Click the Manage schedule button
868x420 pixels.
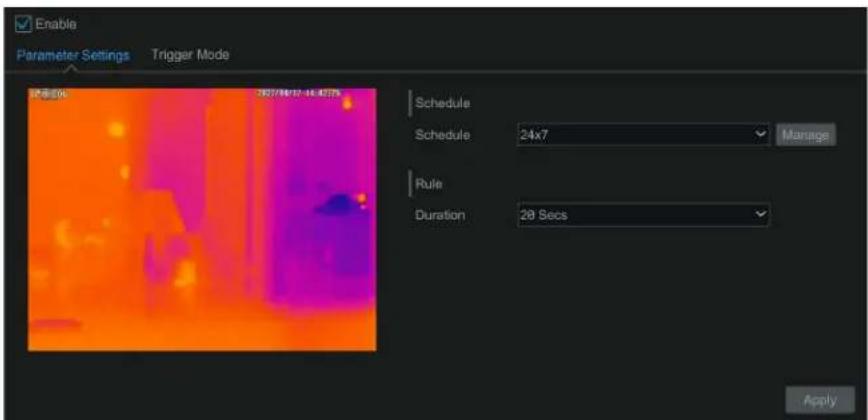pos(806,135)
